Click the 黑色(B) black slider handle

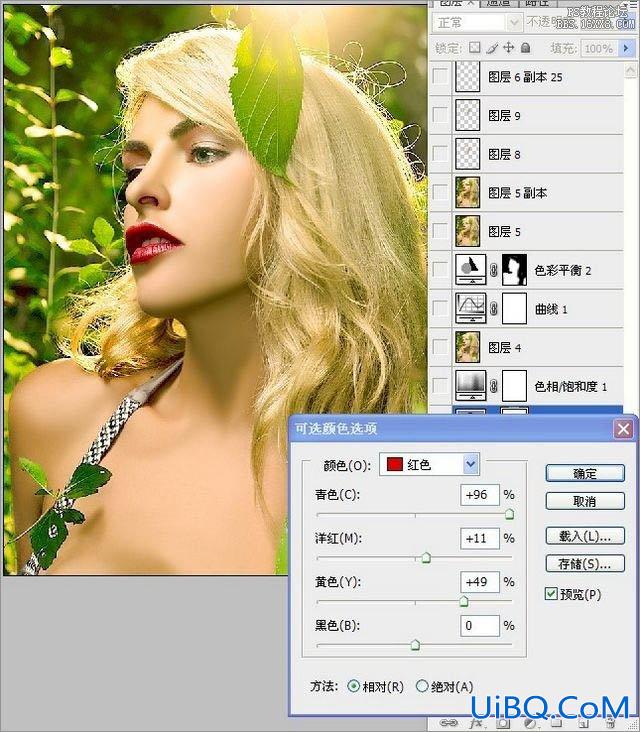coord(415,645)
